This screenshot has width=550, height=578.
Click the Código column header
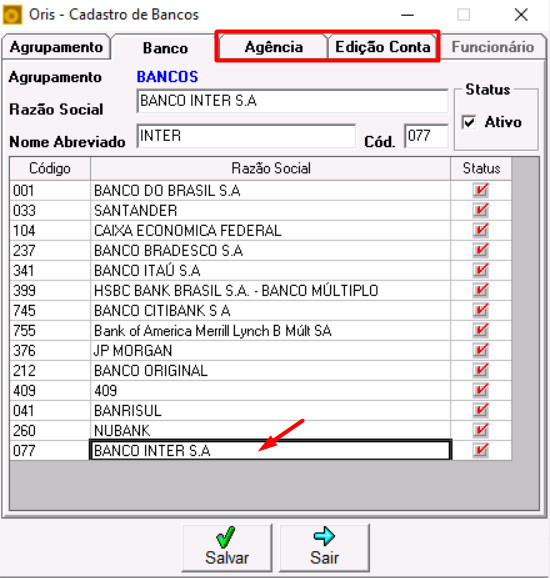pyautogui.click(x=50, y=168)
